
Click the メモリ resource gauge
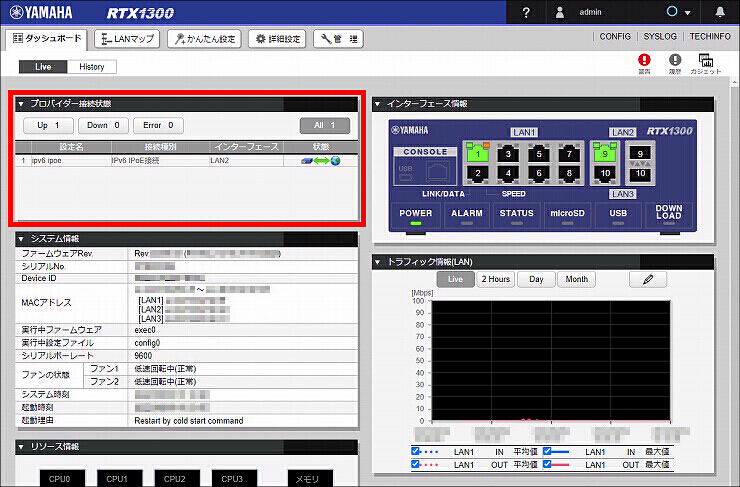(x=310, y=478)
